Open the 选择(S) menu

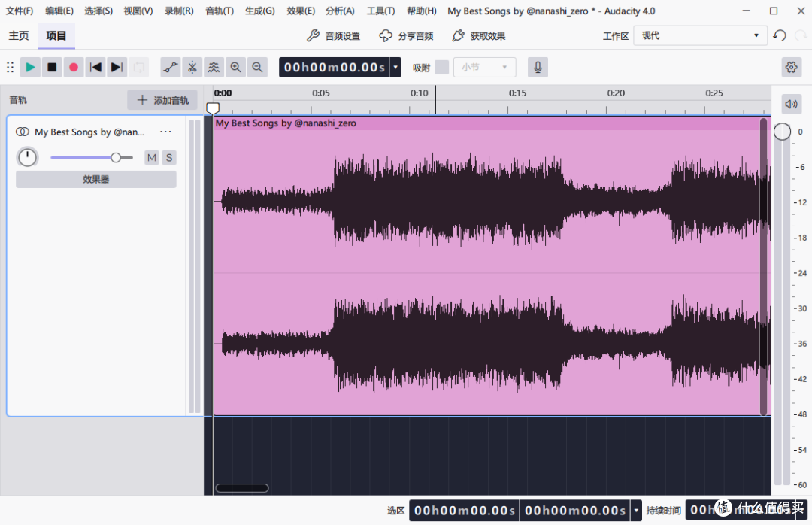98,11
